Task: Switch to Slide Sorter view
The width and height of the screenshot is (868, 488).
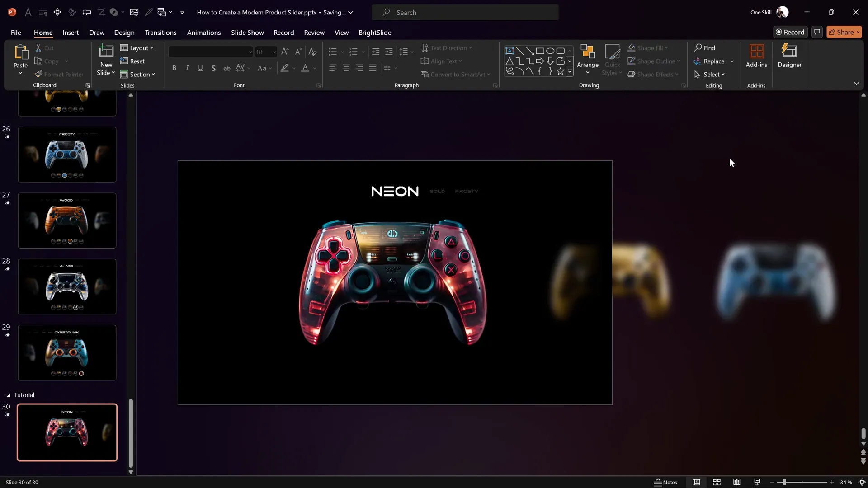Action: click(717, 482)
